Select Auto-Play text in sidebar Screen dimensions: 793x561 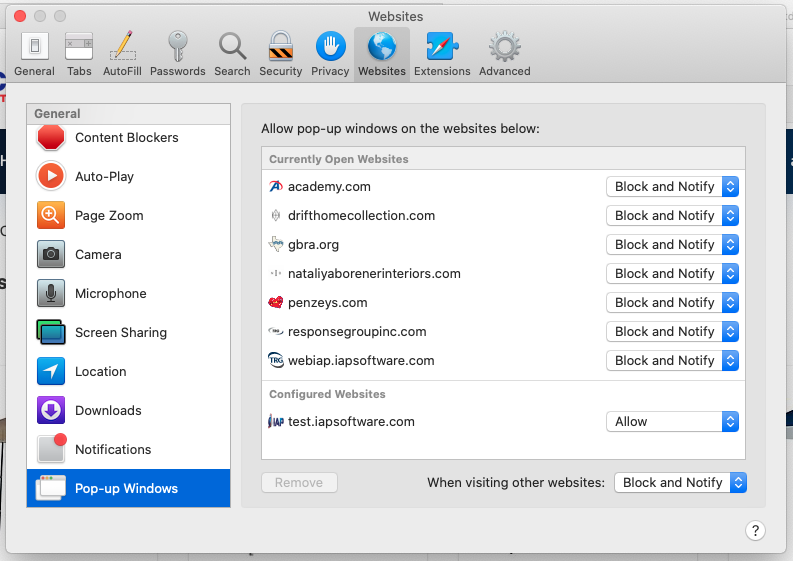tap(105, 177)
